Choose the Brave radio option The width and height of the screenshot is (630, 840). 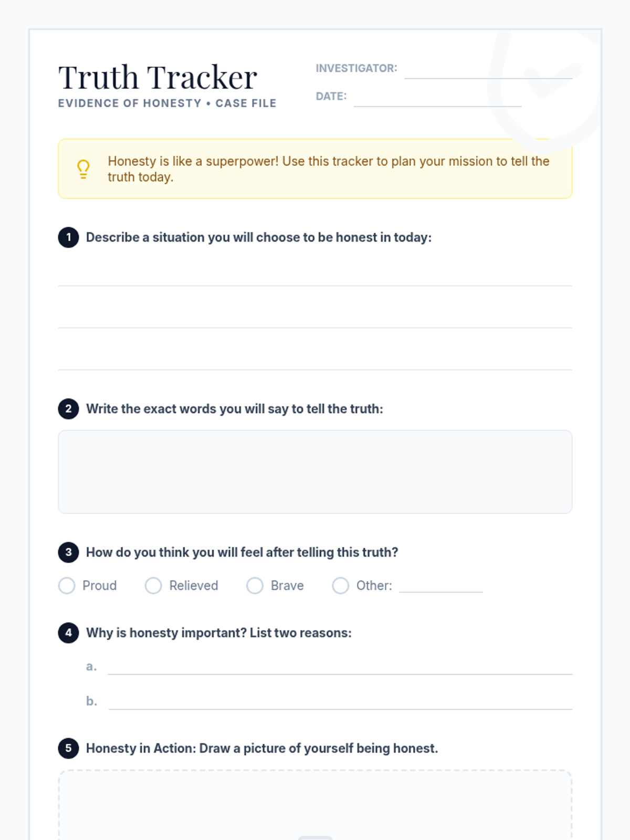click(x=255, y=585)
